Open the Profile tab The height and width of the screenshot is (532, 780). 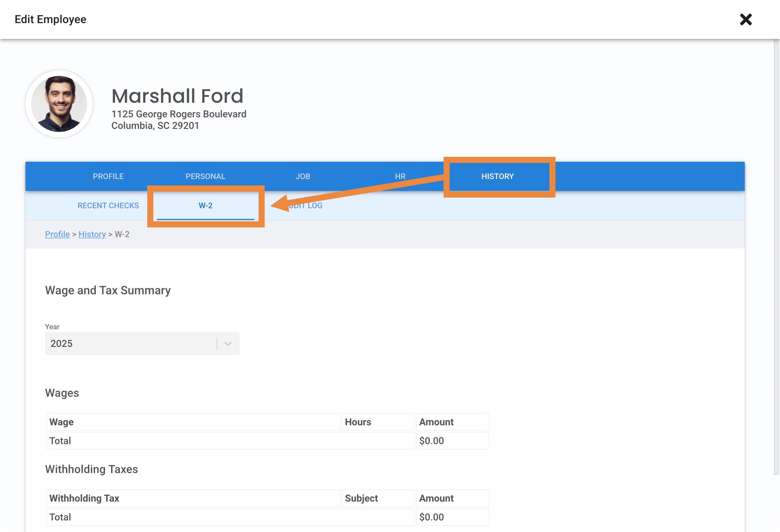(x=108, y=176)
